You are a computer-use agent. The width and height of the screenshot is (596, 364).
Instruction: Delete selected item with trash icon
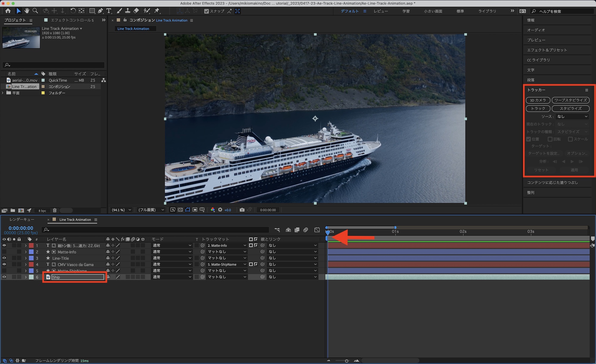tap(55, 210)
